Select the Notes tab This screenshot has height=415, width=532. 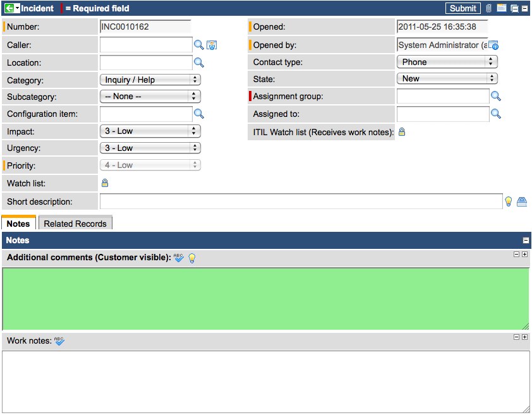18,224
